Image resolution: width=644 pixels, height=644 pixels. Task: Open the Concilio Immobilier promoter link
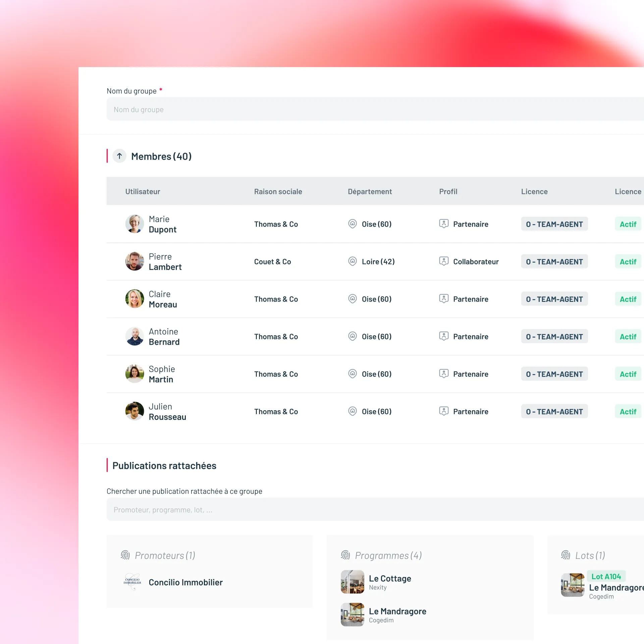click(186, 582)
